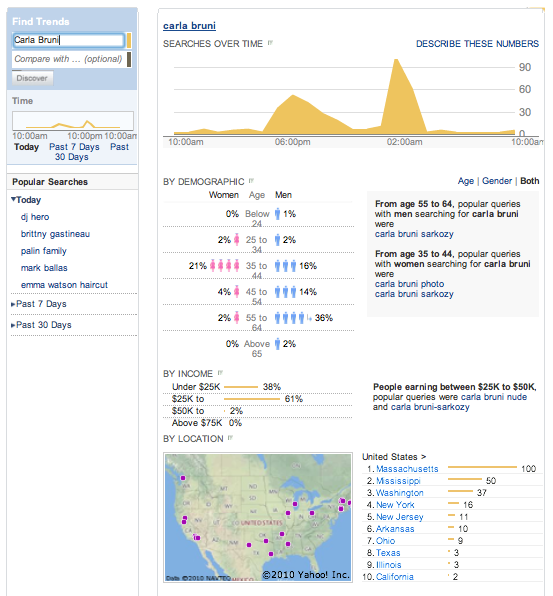Click the 36% men value for age 55 to 64
553x596 pixels.
point(324,318)
